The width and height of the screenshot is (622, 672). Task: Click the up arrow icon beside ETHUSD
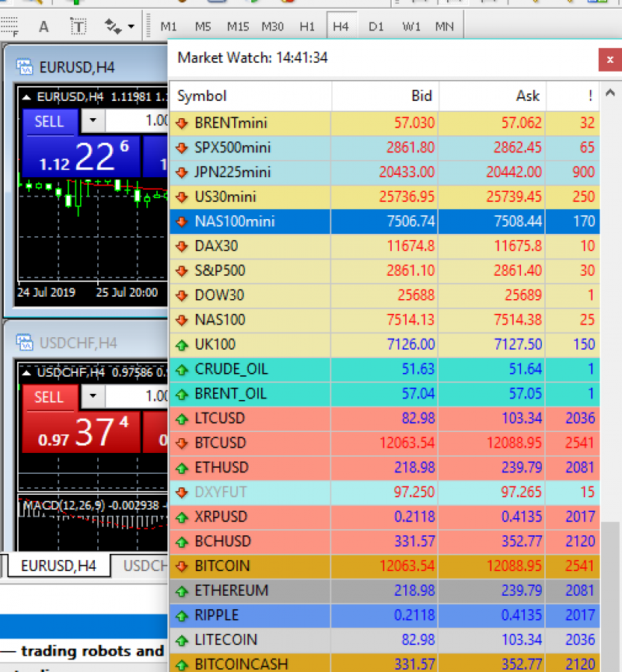(x=182, y=468)
